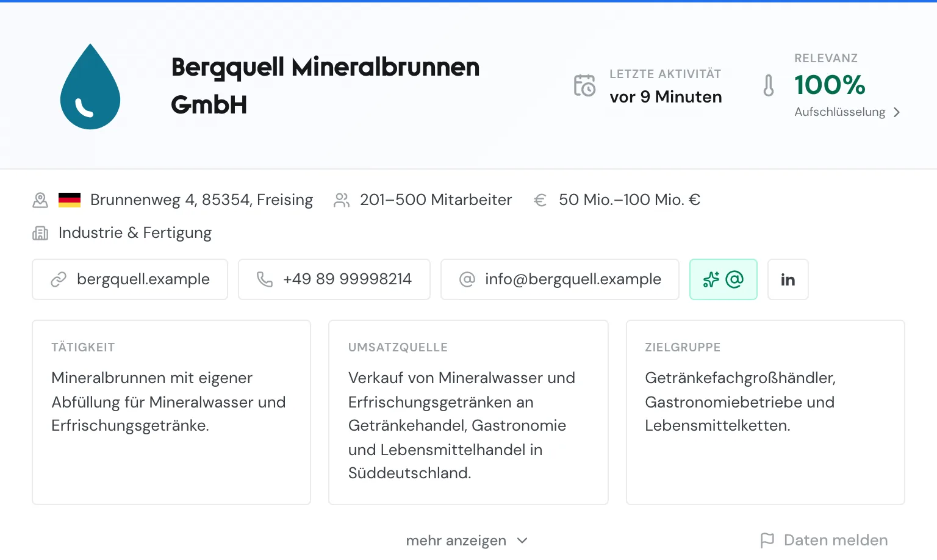Click the German flag icon
This screenshot has width=937, height=560.
(70, 200)
